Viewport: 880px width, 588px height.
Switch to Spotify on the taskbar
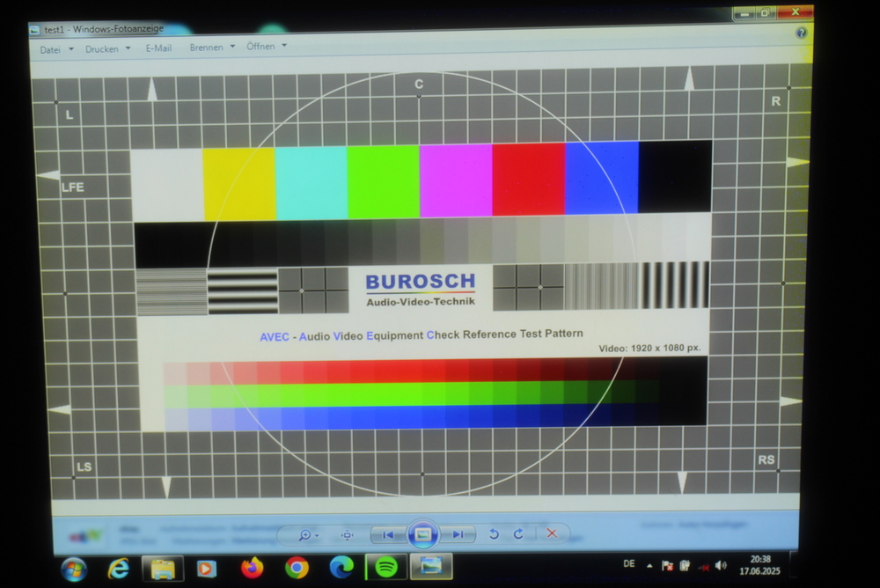(x=386, y=567)
